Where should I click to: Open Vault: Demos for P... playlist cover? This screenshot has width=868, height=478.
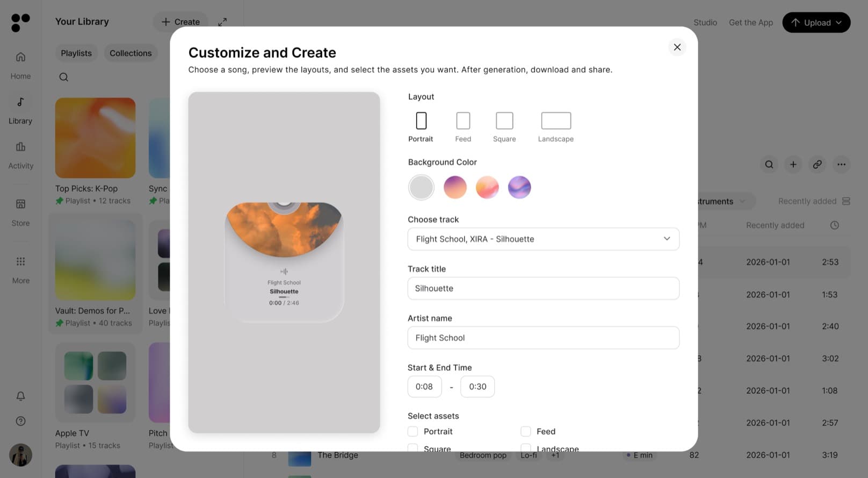click(x=95, y=260)
